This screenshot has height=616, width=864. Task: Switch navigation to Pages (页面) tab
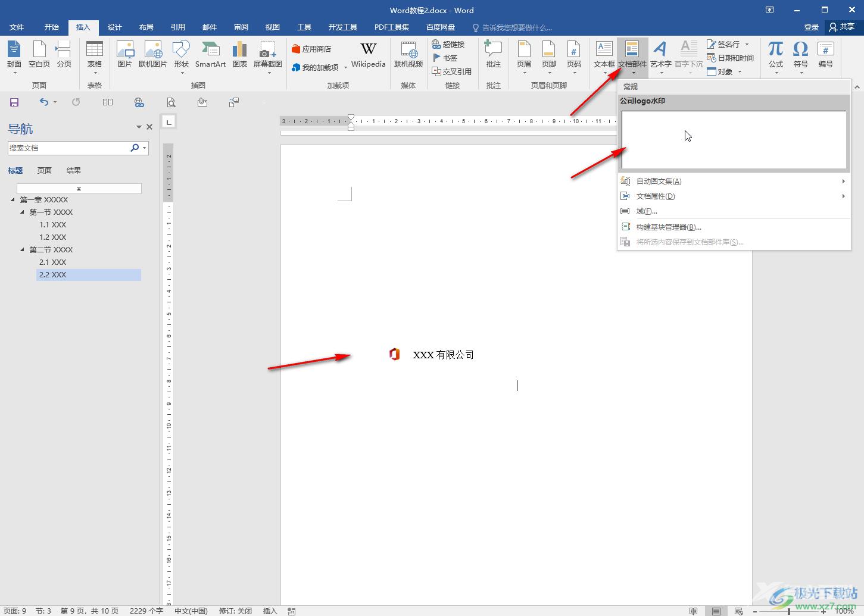tap(45, 171)
